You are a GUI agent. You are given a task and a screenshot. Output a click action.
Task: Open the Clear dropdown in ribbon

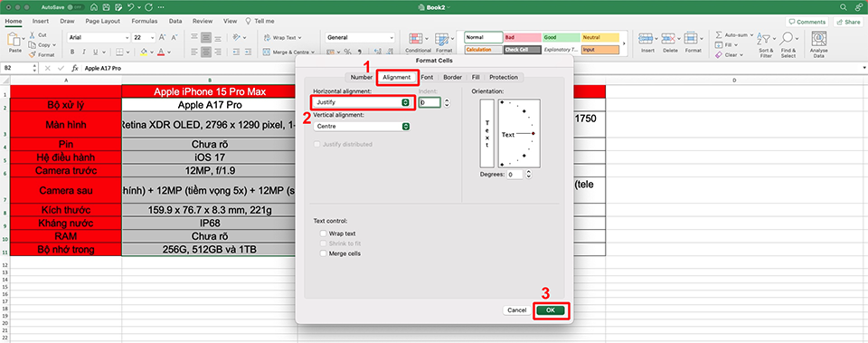[741, 55]
